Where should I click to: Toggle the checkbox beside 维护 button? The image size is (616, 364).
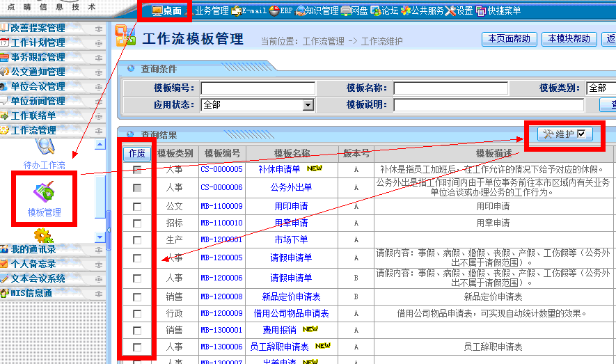tap(581, 134)
